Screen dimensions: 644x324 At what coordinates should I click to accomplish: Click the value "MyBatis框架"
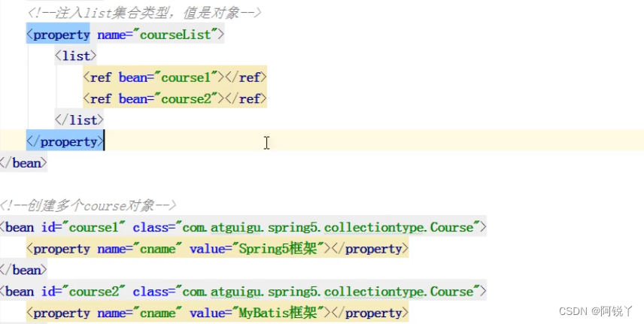click(x=278, y=313)
